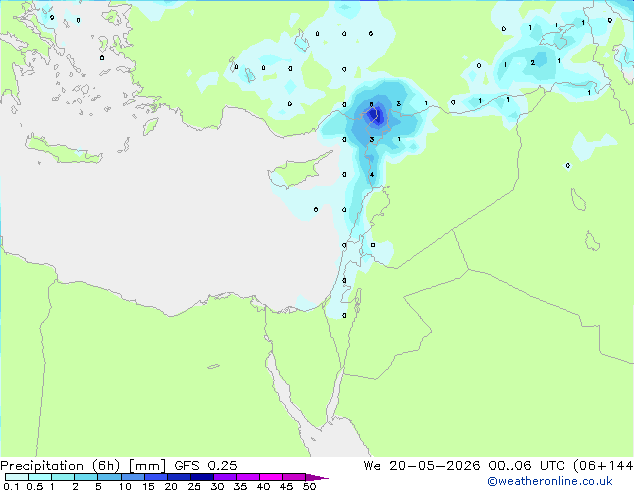Viewport: 634px width, 490px height.
Task: Click the arrow tip above 50 mm
Action: [x=317, y=477]
